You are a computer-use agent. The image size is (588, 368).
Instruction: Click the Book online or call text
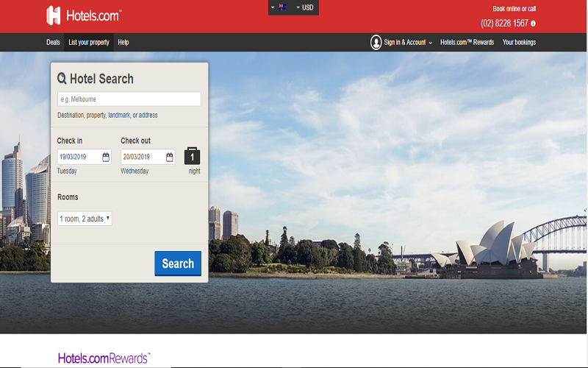(x=514, y=9)
